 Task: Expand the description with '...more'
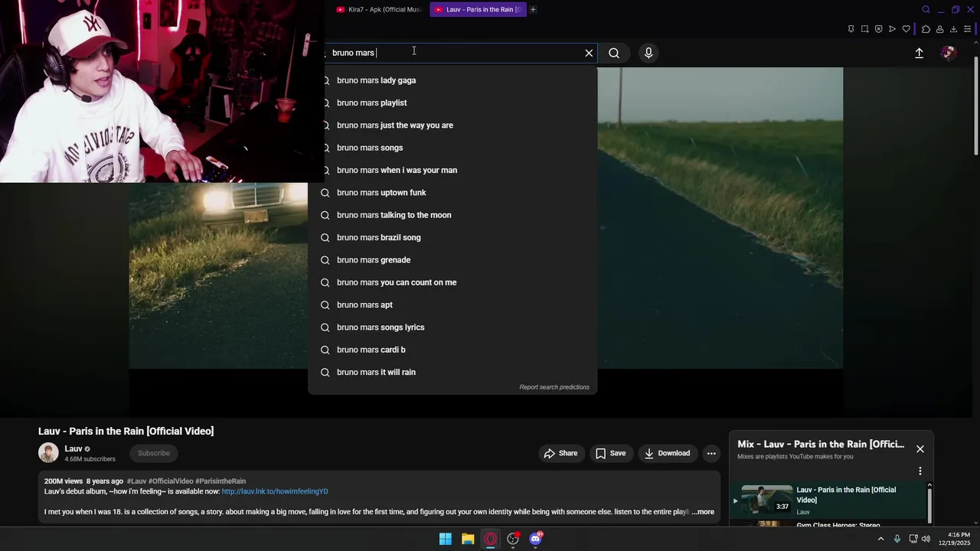(703, 512)
